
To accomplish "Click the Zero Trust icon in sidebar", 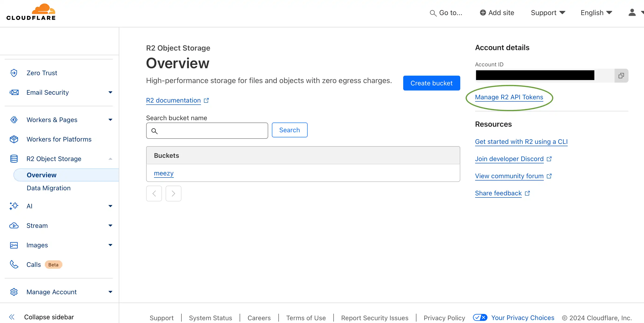I will (14, 73).
